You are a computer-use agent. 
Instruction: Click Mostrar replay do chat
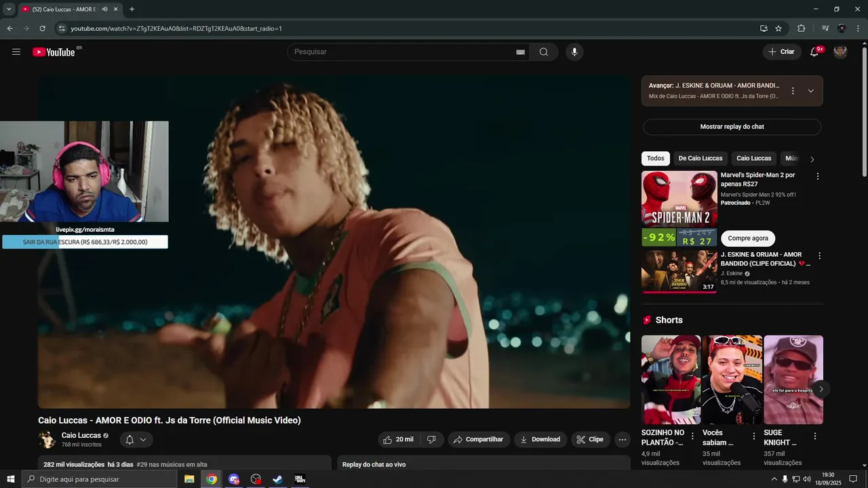click(x=732, y=127)
